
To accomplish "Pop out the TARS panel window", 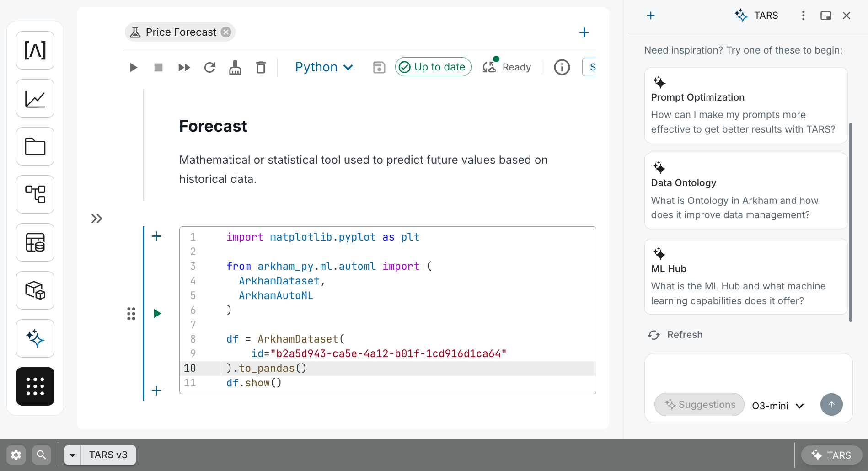I will click(x=826, y=16).
